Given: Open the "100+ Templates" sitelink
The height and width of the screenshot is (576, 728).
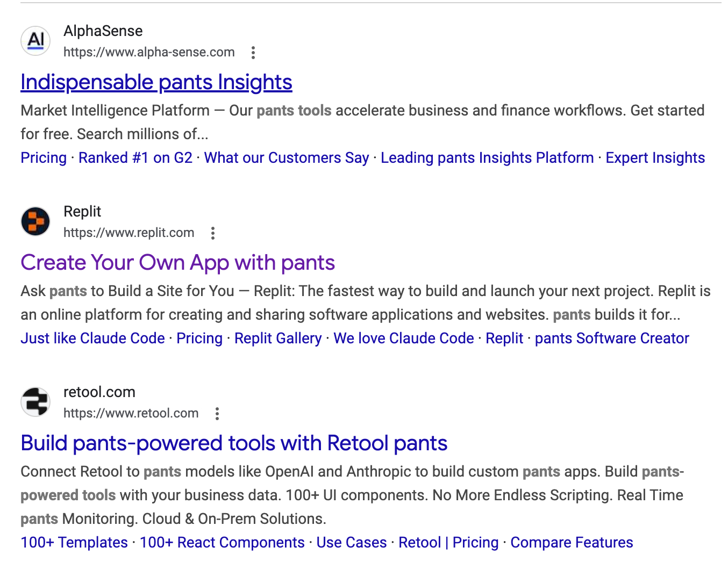Looking at the screenshot, I should pos(74,543).
